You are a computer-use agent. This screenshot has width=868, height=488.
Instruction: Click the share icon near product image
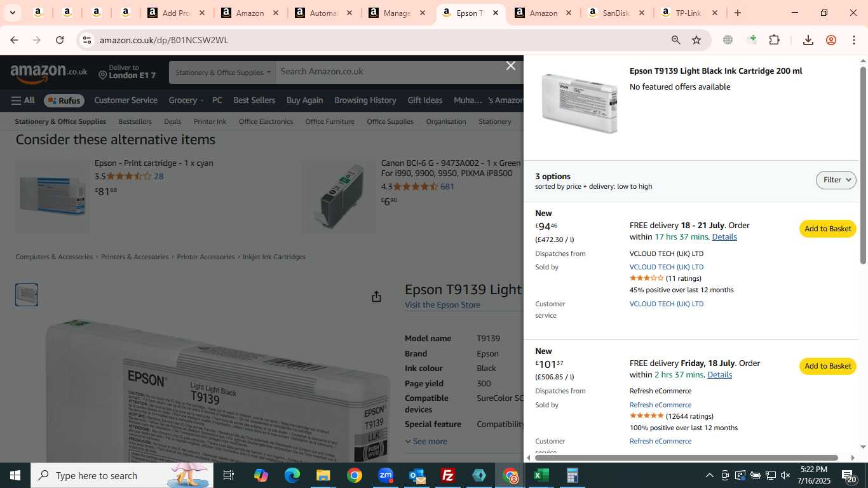(x=376, y=297)
